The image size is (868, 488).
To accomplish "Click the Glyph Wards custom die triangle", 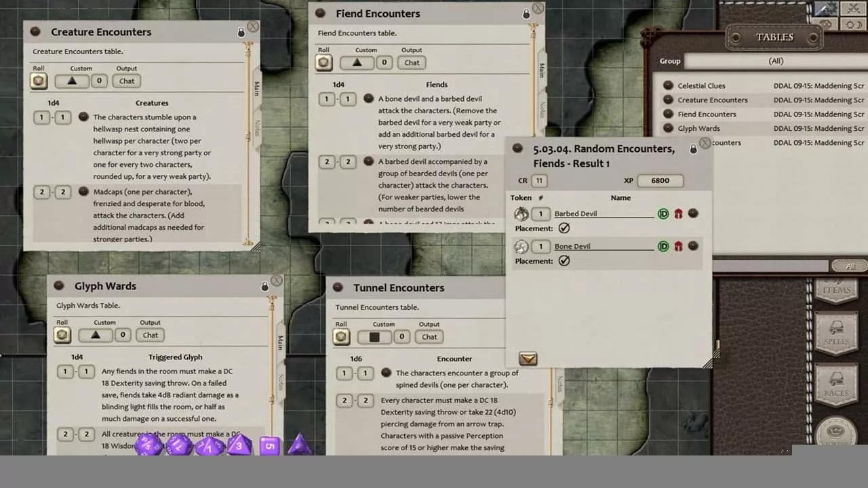I will pos(95,335).
